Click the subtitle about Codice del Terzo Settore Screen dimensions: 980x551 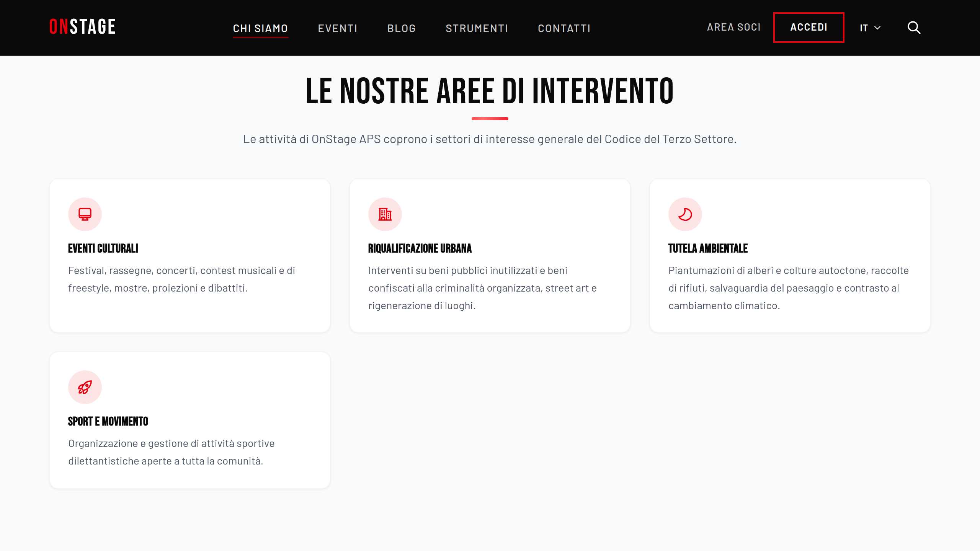click(490, 139)
